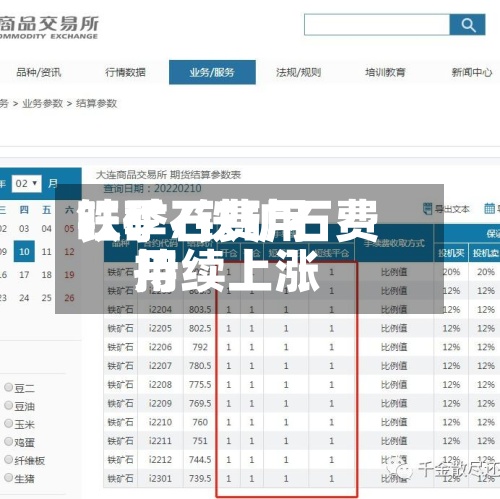Select the 玉米 radio button

(8, 423)
